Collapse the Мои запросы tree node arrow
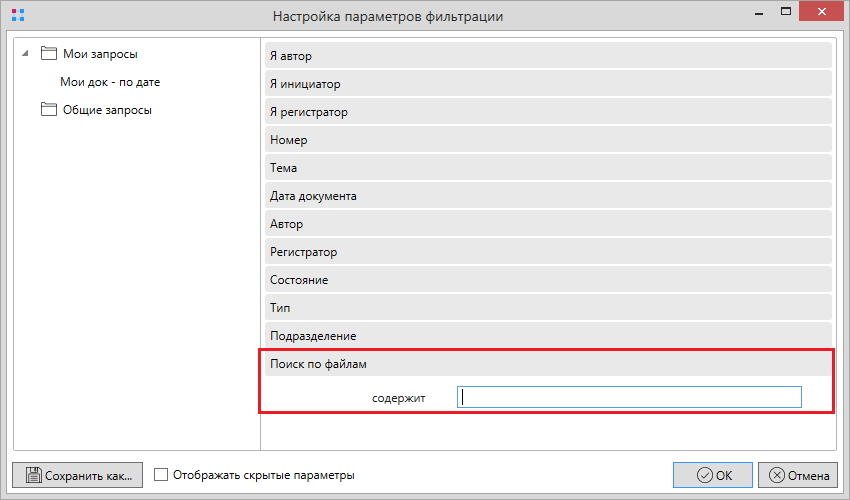850x500 pixels. coord(25,54)
